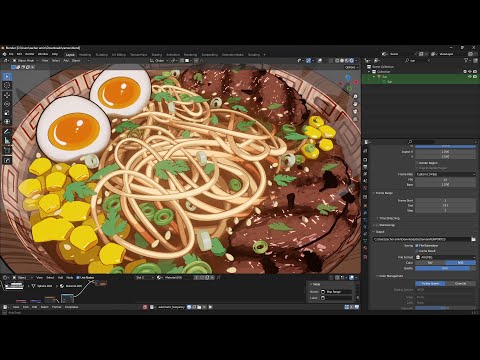Click the output file path field
Image resolution: width=480 pixels, height=360 pixels.
coord(421,239)
